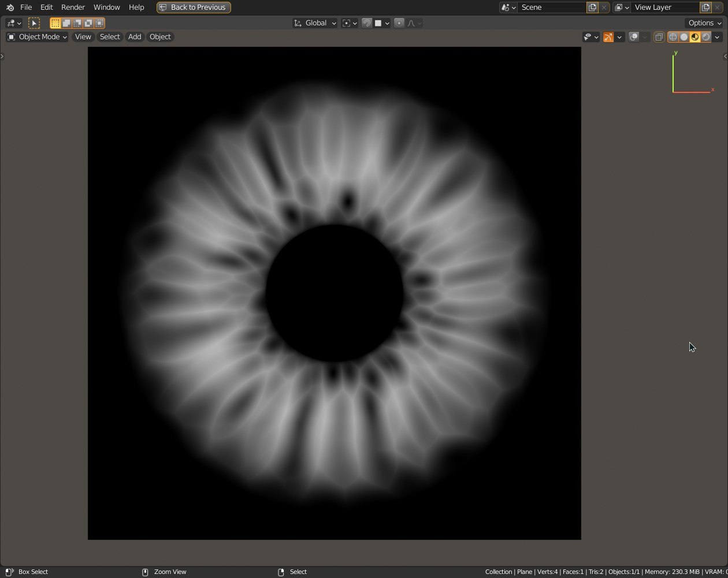The height and width of the screenshot is (578, 728).
Task: Open the viewport shading options dropdown arrow
Action: click(x=717, y=37)
